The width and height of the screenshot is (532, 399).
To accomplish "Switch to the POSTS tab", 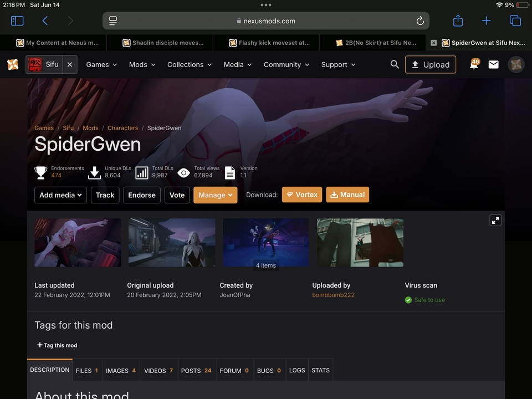I will tap(196, 370).
